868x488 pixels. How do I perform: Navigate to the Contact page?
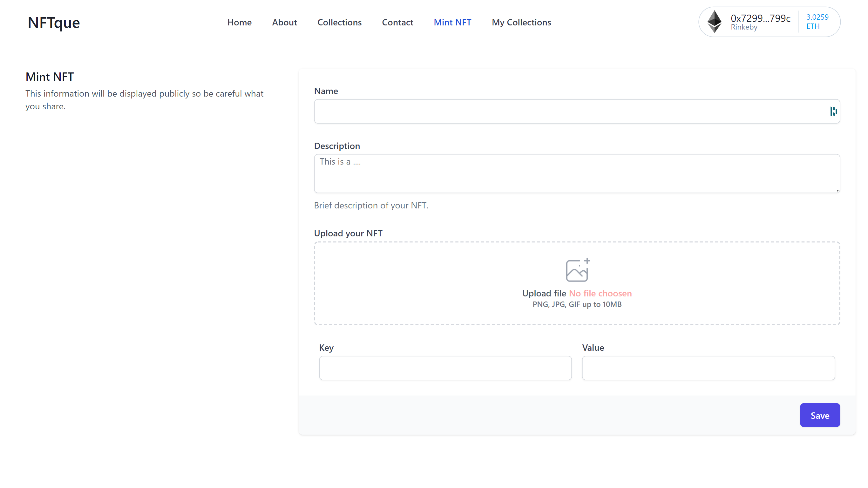(397, 22)
